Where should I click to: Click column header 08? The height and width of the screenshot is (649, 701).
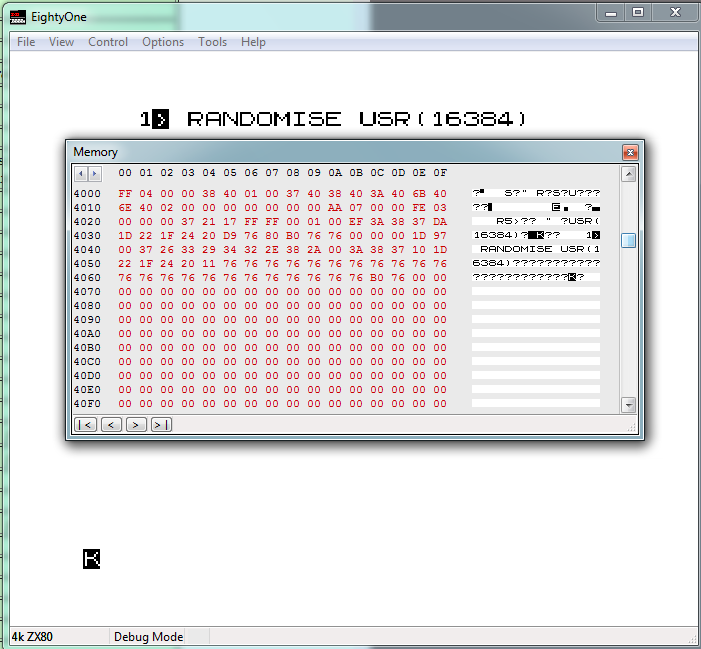[293, 173]
